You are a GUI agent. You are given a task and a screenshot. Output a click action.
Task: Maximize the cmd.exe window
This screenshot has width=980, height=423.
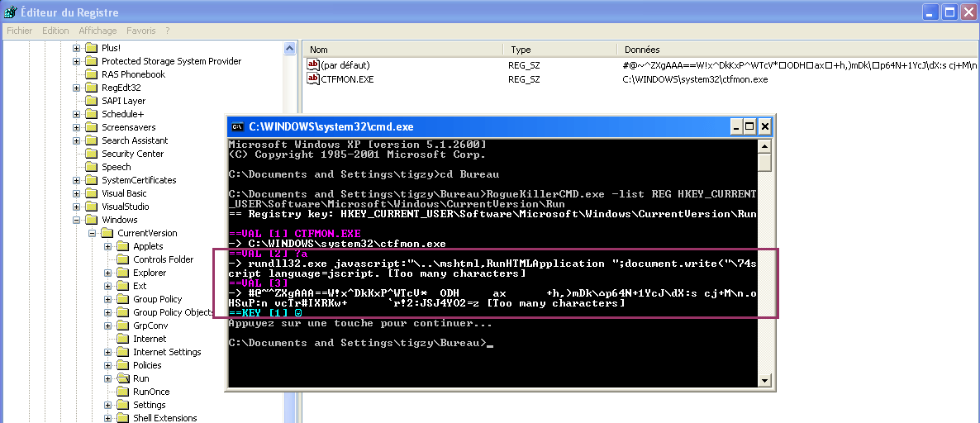click(749, 126)
